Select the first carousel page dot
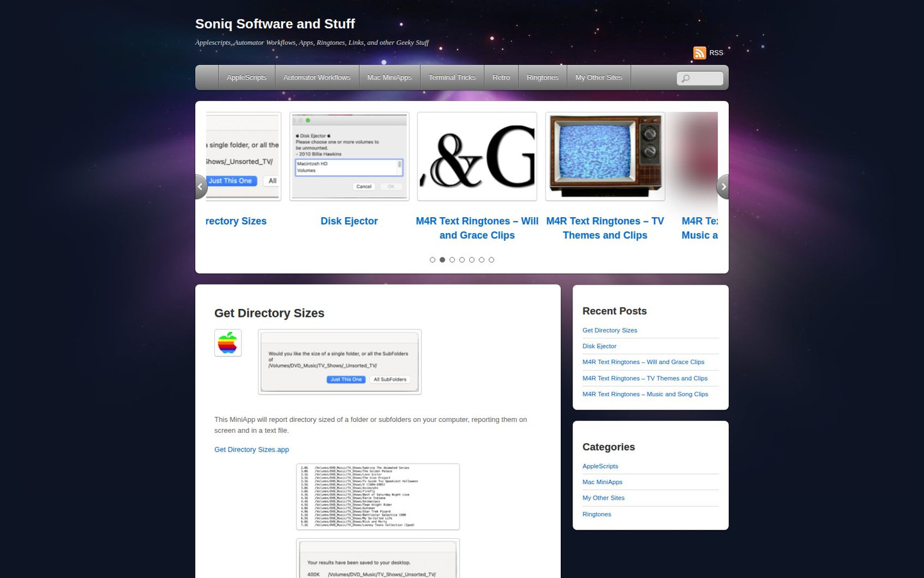Screen dimensions: 924x578 coord(432,260)
